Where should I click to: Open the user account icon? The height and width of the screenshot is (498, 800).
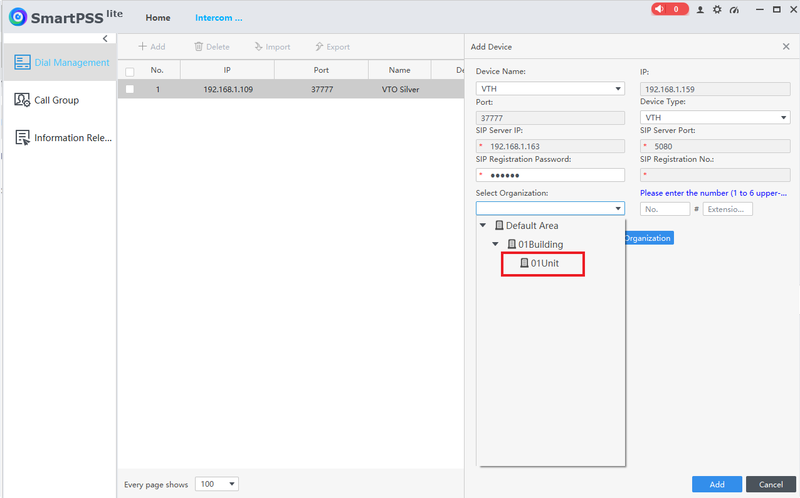(x=700, y=10)
